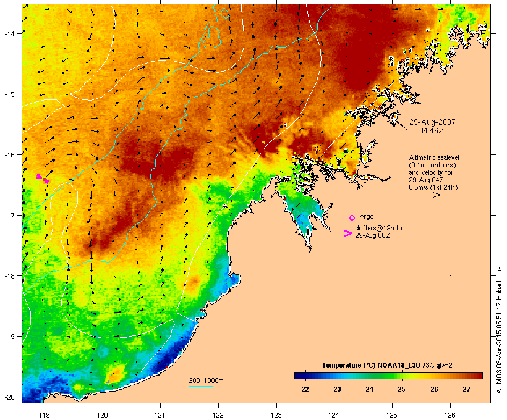Click the date text 29-Aug-2007

pos(432,122)
